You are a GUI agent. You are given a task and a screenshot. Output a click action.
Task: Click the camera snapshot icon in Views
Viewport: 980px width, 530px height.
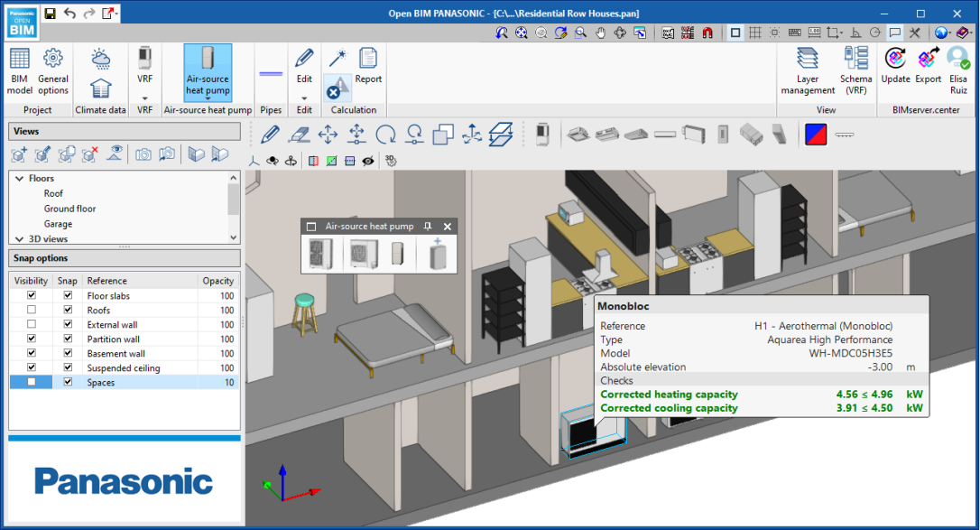(x=143, y=154)
